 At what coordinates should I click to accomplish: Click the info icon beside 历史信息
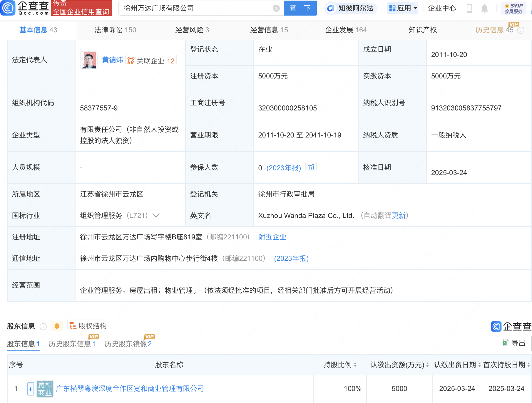tap(521, 30)
